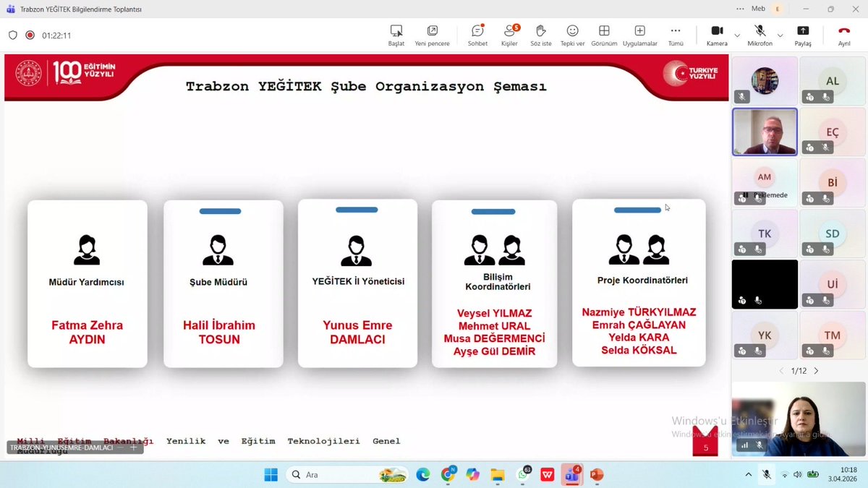Open the Kamera device dropdown arrow
This screenshot has height=488, width=868.
point(737,35)
